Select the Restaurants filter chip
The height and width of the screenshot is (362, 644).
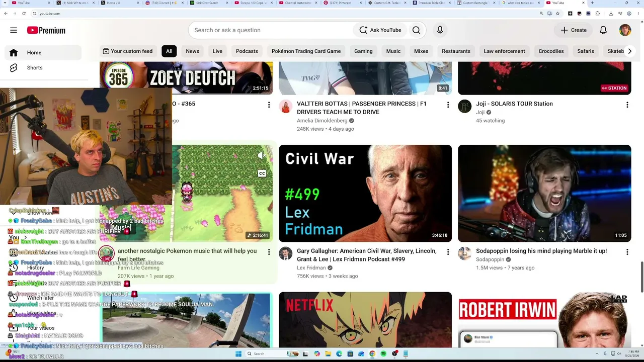click(456, 51)
